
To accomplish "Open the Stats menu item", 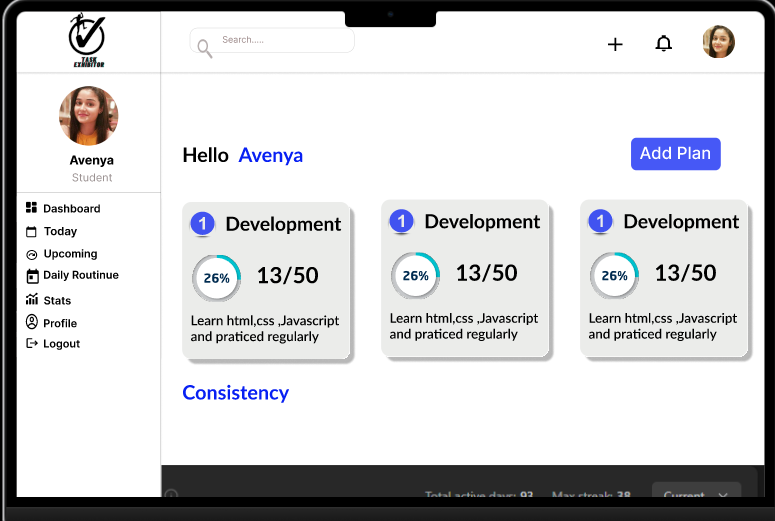I will click(x=57, y=300).
